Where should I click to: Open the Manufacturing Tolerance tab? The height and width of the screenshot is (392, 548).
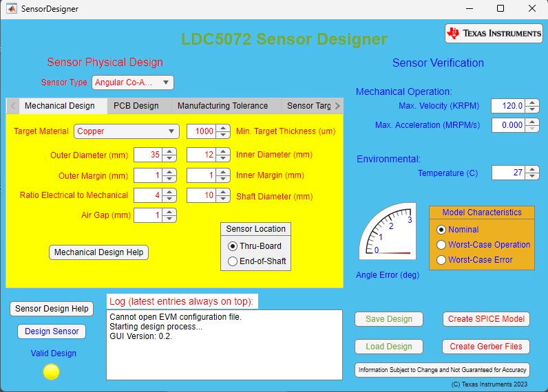click(222, 106)
